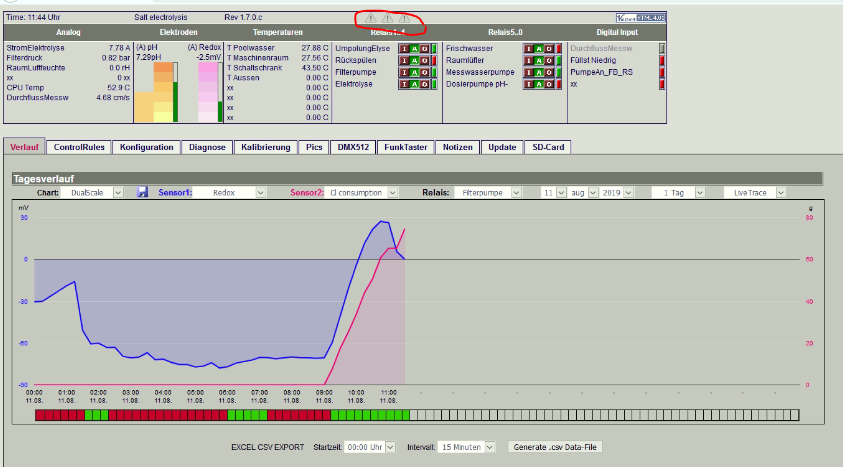
Task: Open the FunkTaster tab
Action: coord(405,147)
